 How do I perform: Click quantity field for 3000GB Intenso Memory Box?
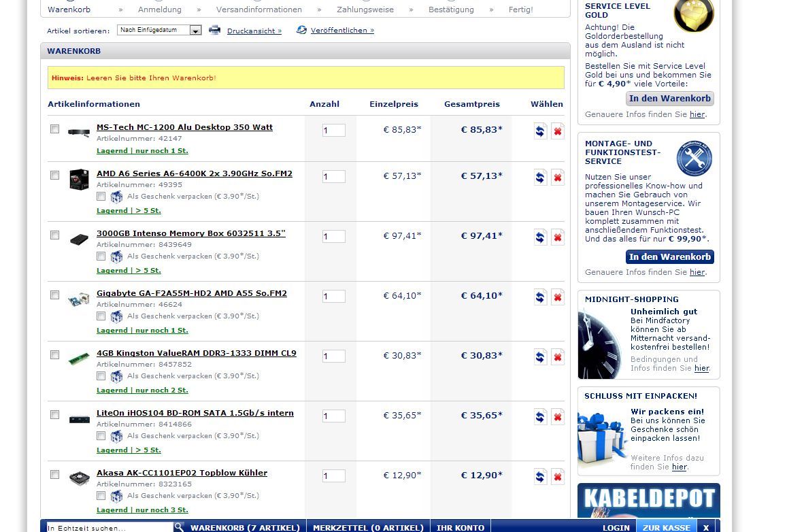[333, 237]
